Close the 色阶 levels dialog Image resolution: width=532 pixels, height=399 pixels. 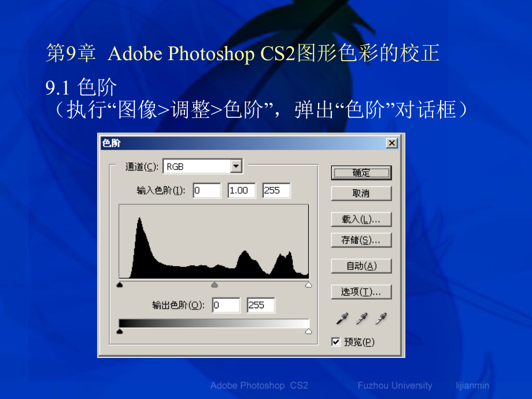[392, 143]
